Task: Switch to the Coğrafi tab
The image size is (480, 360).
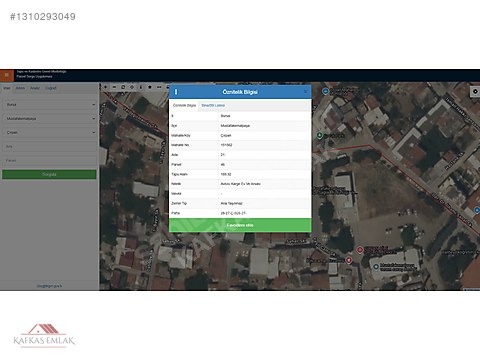Action: (51, 88)
